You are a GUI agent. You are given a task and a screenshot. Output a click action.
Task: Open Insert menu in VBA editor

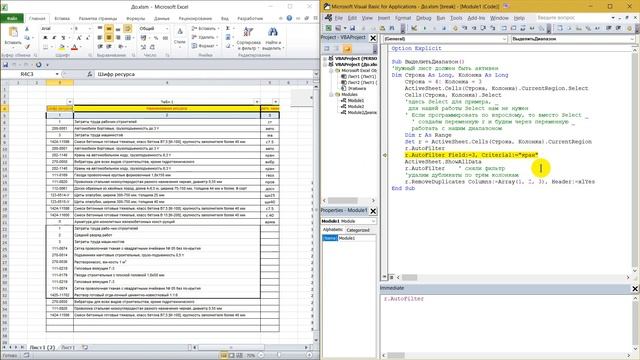point(384,18)
